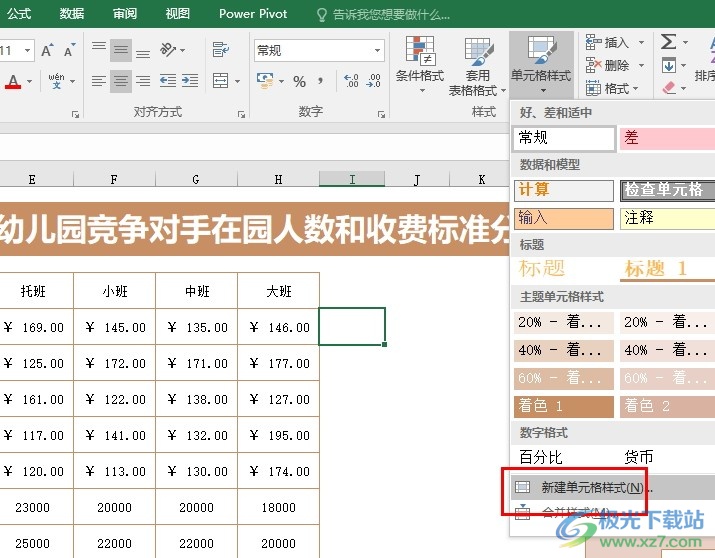
Task: Expand 删除 delete dropdown arrow
Action: click(x=641, y=65)
